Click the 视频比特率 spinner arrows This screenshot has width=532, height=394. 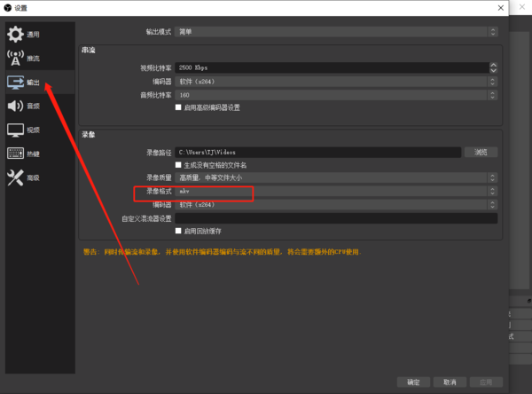(x=492, y=67)
